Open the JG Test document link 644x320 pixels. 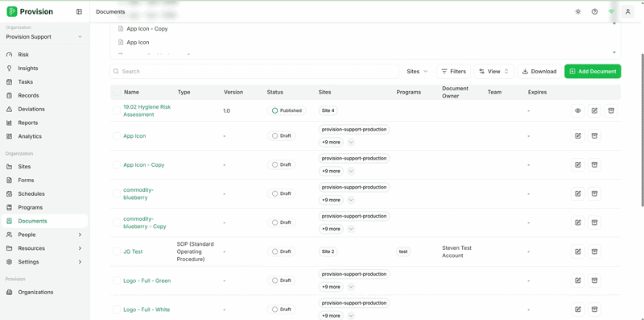(133, 251)
